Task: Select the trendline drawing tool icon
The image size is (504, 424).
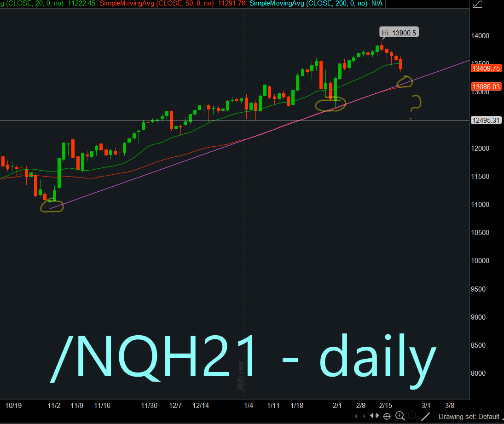Action: (426, 416)
